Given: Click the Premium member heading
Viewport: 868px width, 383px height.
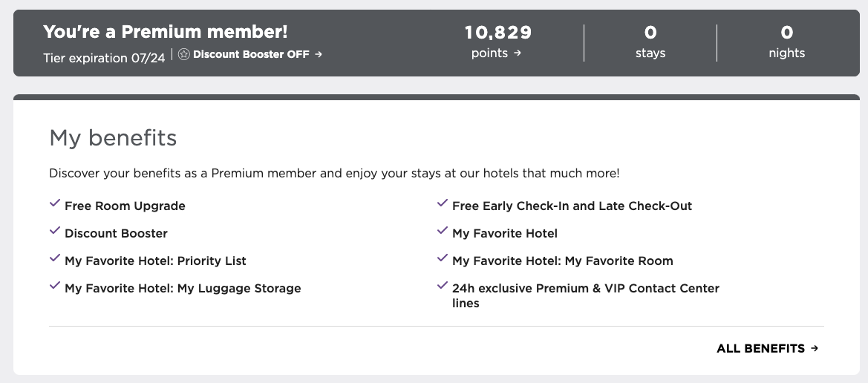Looking at the screenshot, I should [x=166, y=32].
